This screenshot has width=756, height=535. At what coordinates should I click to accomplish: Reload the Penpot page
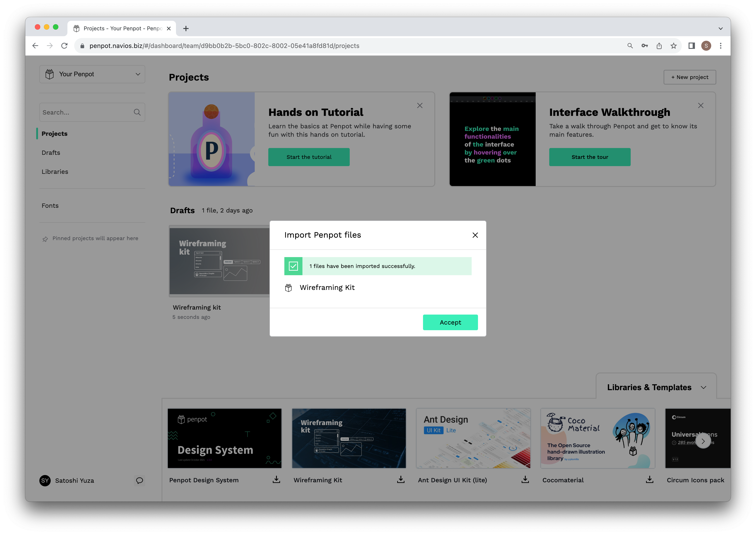[64, 45]
